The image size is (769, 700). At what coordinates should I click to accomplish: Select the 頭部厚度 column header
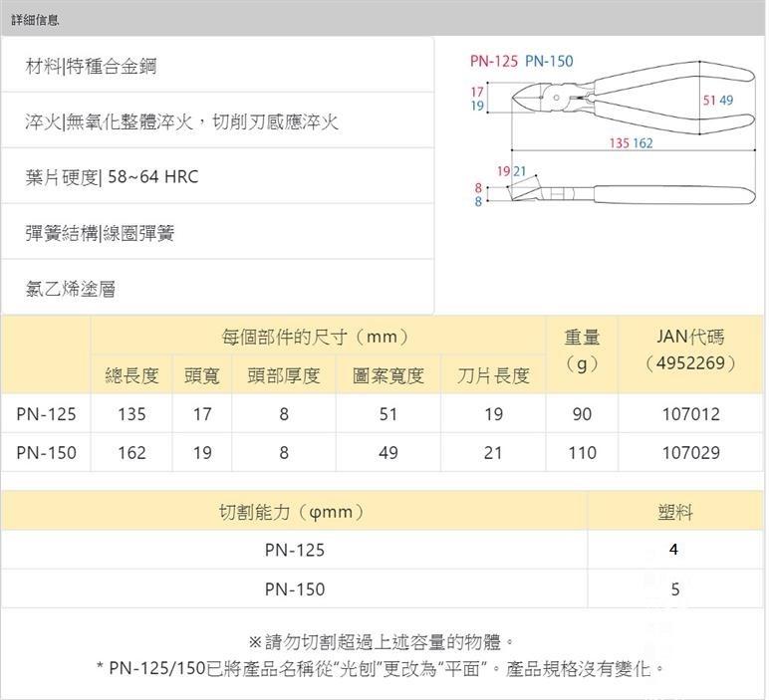[284, 375]
